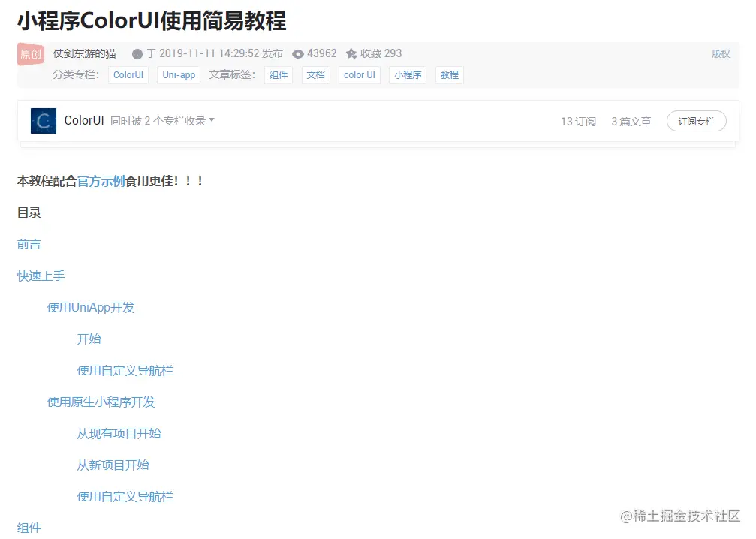Click the 13 订阅 count

coord(579,122)
